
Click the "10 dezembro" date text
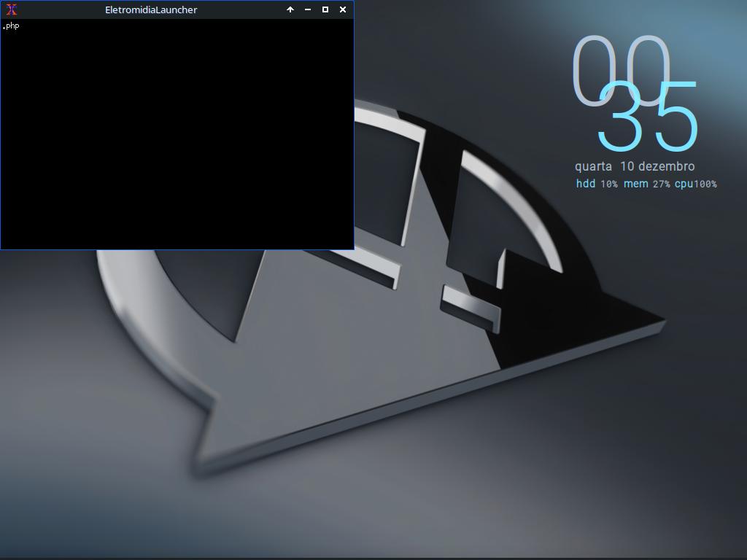point(657,166)
